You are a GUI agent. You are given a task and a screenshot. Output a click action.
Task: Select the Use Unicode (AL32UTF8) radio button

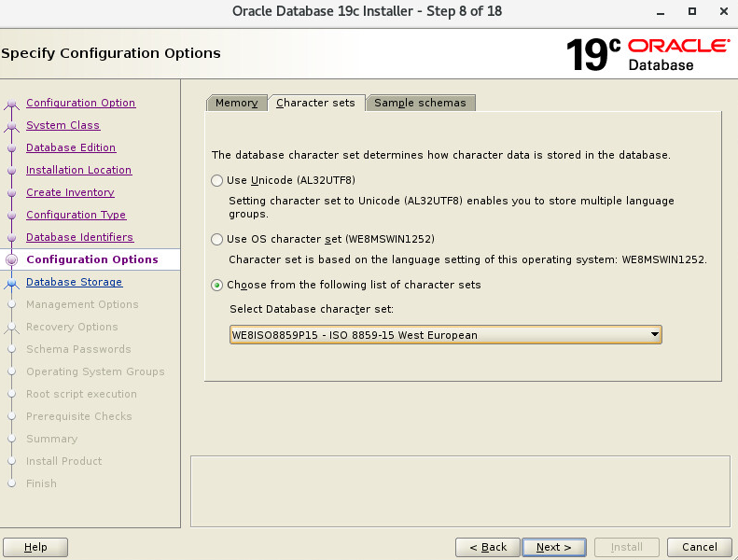[x=216, y=180]
